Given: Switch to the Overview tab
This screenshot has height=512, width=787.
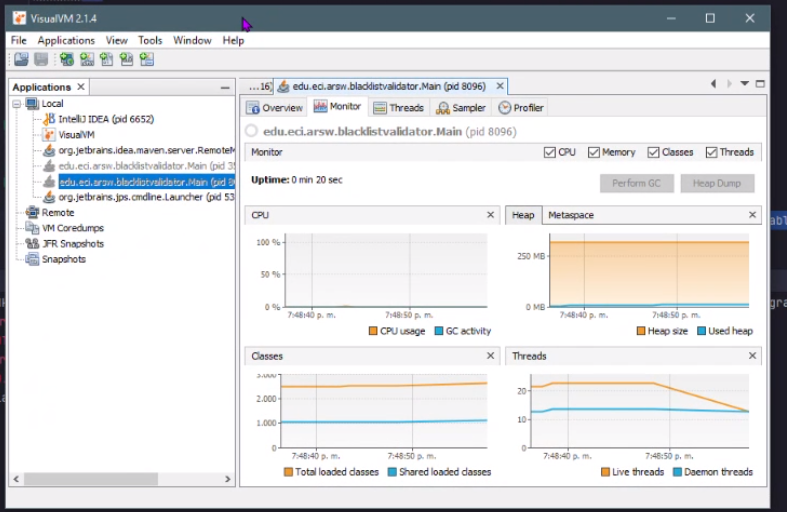Looking at the screenshot, I should [275, 108].
